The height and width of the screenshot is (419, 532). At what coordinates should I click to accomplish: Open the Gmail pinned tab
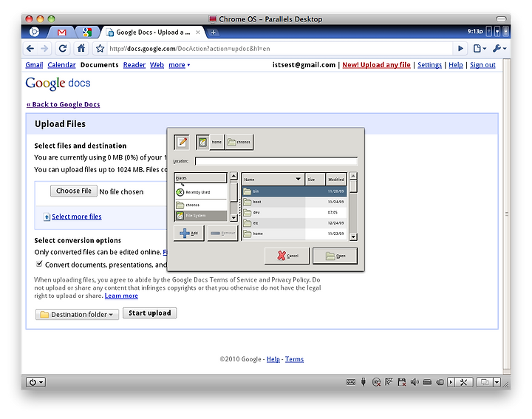tap(62, 33)
